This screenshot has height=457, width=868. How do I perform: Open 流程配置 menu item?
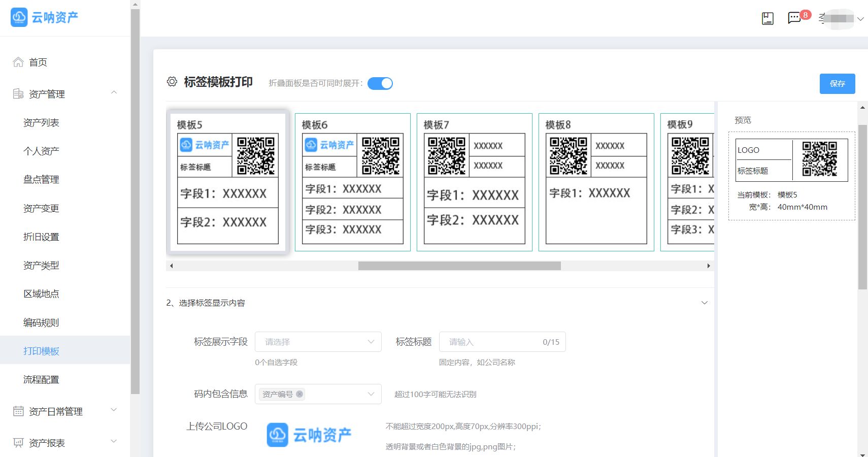(65, 379)
